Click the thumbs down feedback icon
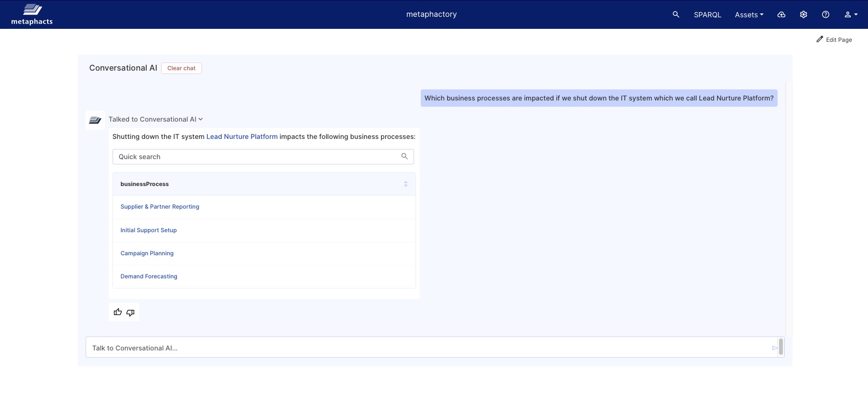The image size is (868, 399). click(130, 312)
